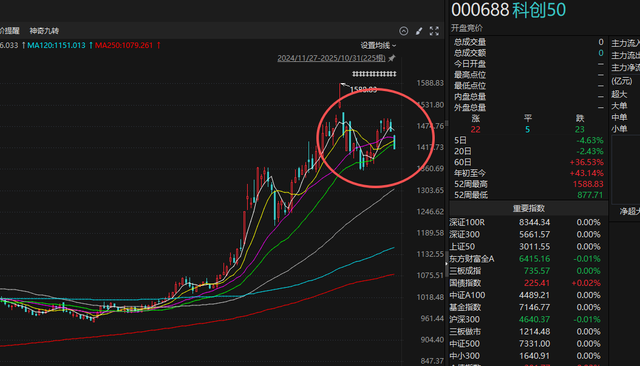
Task: Click the 重要指数 section header
Action: point(529,209)
